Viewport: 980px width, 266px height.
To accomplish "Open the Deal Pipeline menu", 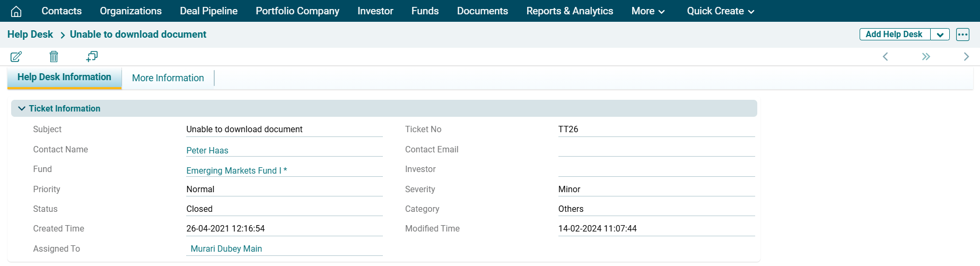I will (x=208, y=11).
